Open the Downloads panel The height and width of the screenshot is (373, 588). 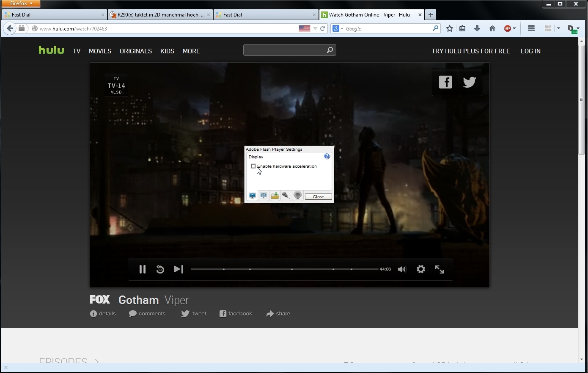point(477,28)
